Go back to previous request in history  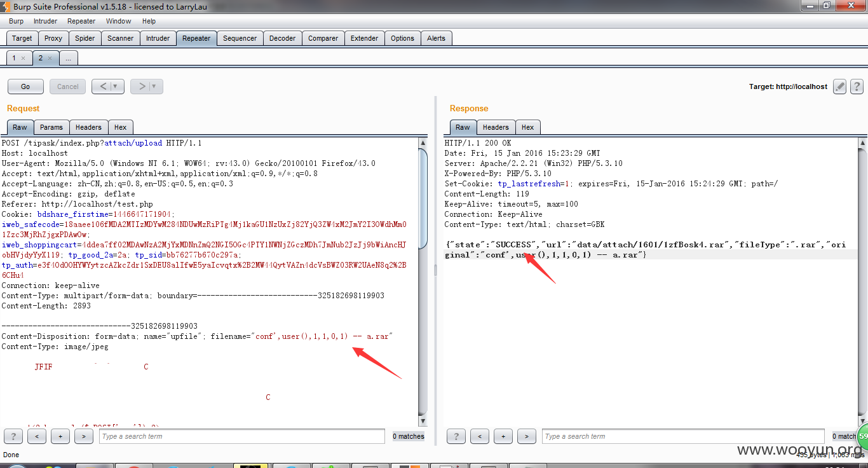pyautogui.click(x=102, y=86)
